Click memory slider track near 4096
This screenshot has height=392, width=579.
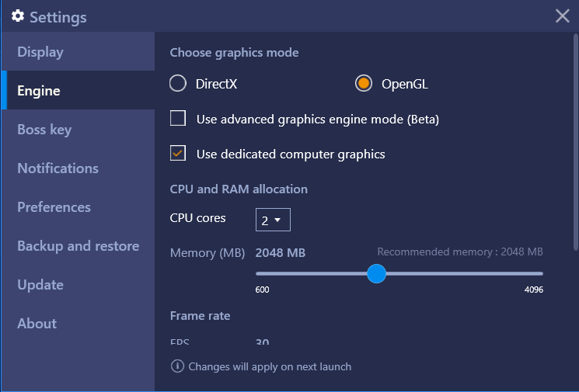537,274
